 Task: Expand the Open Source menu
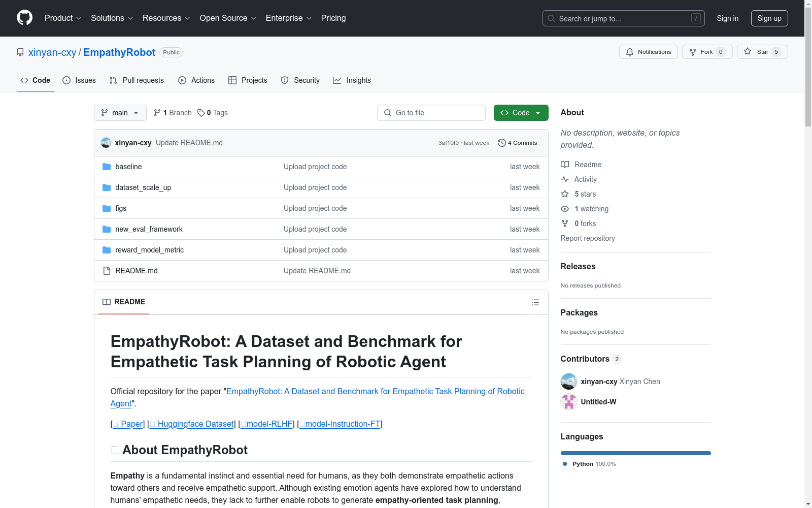pyautogui.click(x=228, y=18)
